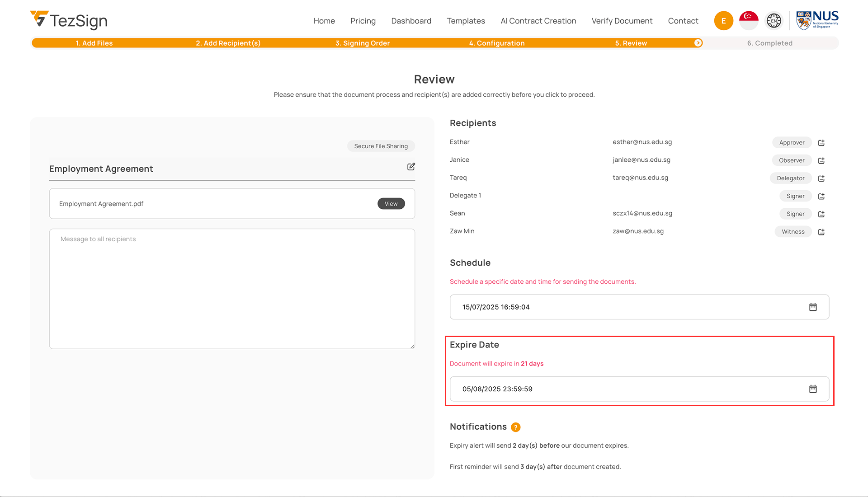Viewport: 868px width, 497px height.
Task: Click the share icon beside Tareq's Delegator role
Action: tap(821, 178)
